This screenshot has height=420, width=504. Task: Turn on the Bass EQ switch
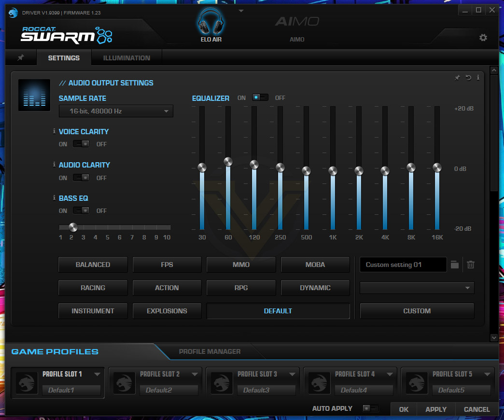(x=81, y=210)
